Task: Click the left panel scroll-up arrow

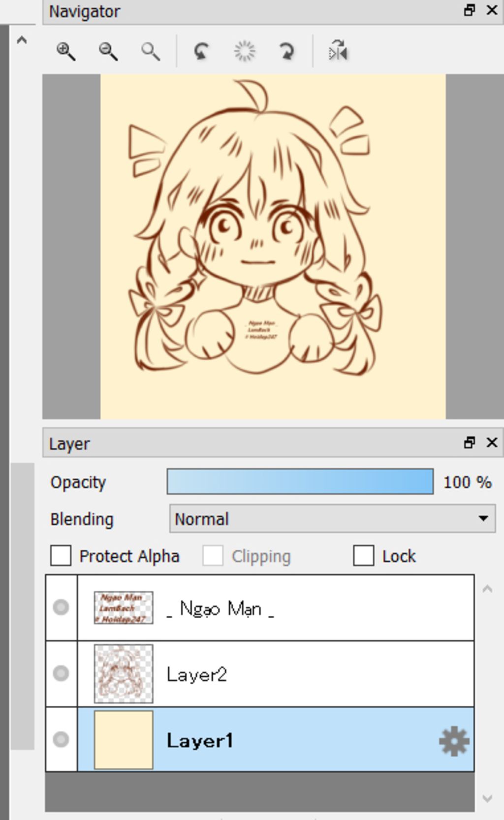Action: click(22, 40)
